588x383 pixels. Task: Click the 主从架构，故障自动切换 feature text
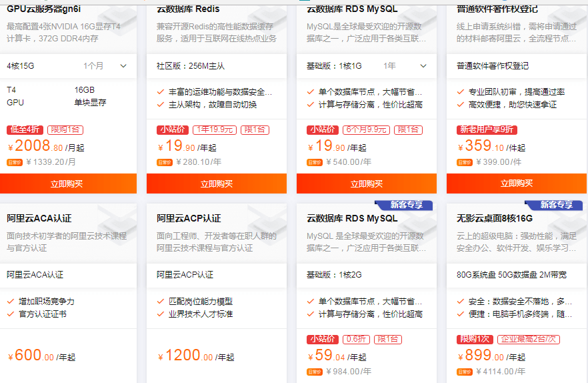pyautogui.click(x=213, y=105)
